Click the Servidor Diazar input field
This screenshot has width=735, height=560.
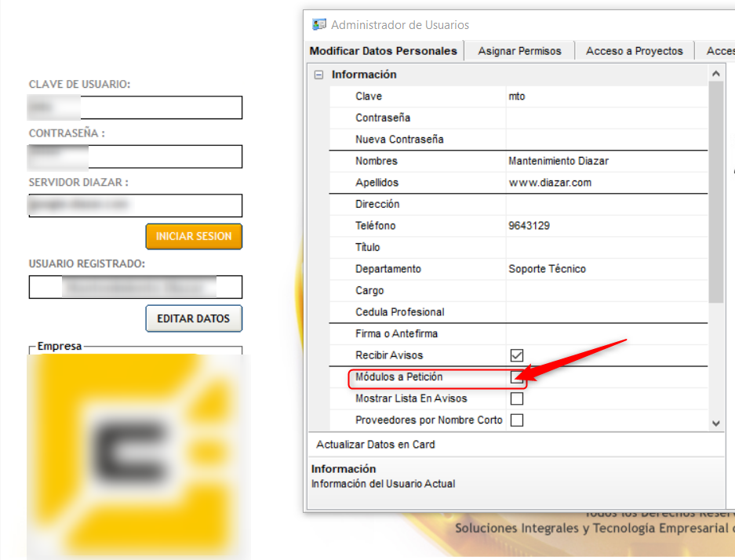(135, 205)
